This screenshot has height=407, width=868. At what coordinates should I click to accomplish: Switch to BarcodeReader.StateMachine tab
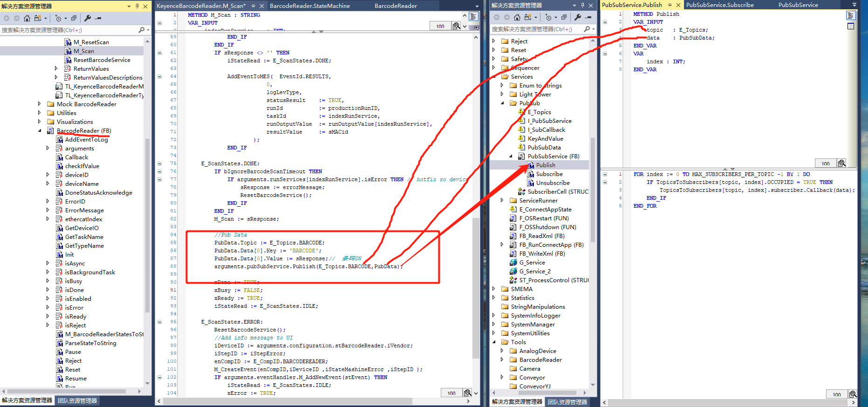pos(310,6)
